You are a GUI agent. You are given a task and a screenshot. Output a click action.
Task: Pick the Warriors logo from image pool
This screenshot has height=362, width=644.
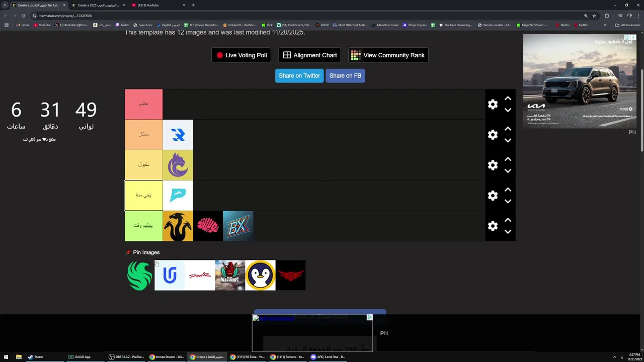[x=230, y=275]
